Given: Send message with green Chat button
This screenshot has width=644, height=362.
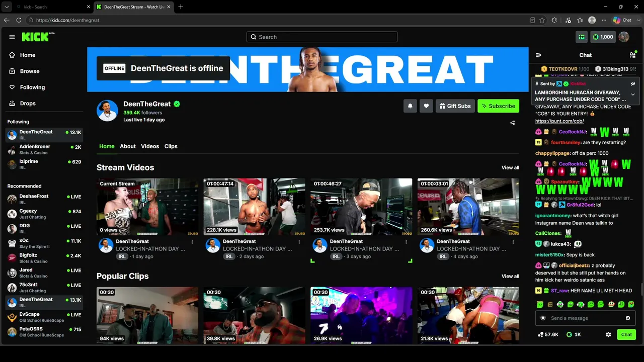Looking at the screenshot, I should (626, 334).
